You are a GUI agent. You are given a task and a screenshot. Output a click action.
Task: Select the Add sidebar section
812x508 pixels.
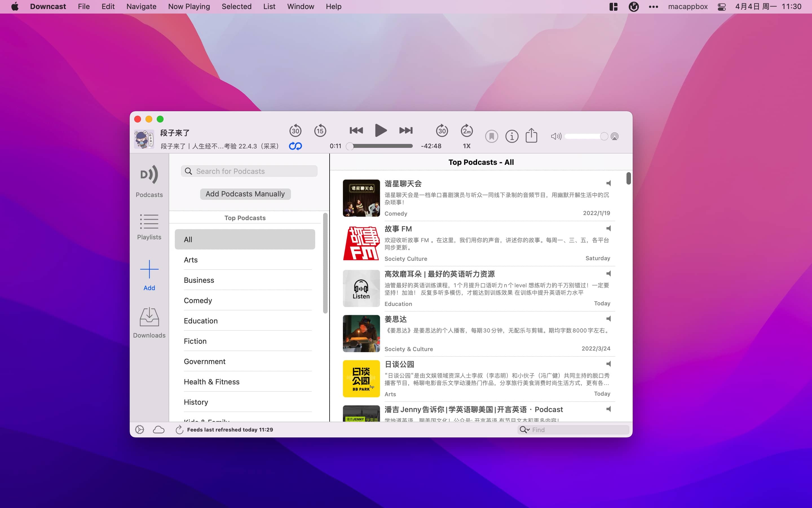149,275
